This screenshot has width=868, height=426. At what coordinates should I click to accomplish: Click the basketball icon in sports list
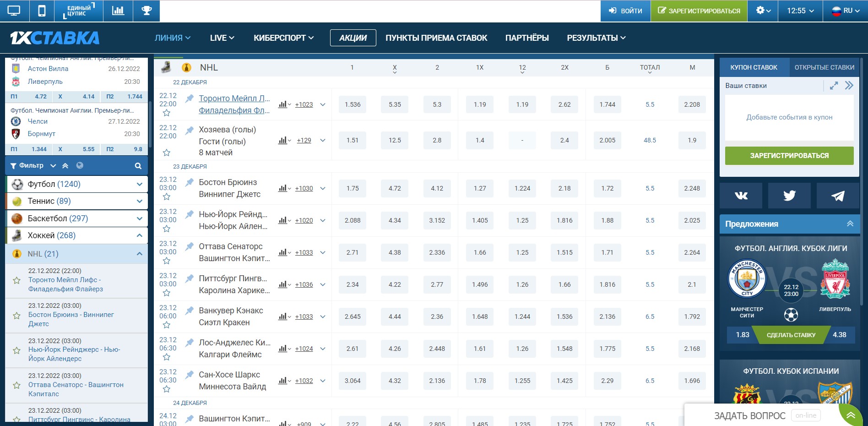17,218
